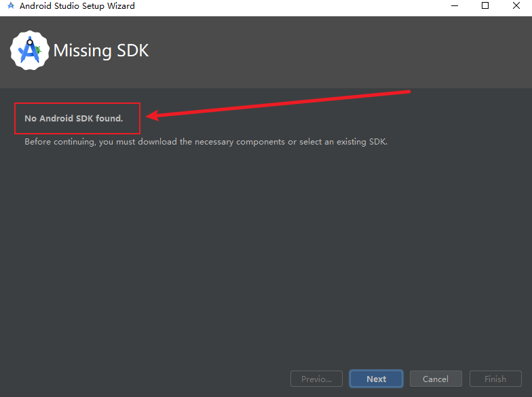
Task: Minimize the Setup Wizard window
Action: point(453,6)
